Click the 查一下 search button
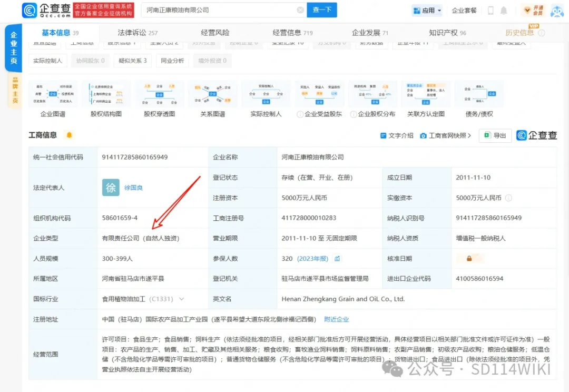Image resolution: width=569 pixels, height=392 pixels. [x=322, y=10]
